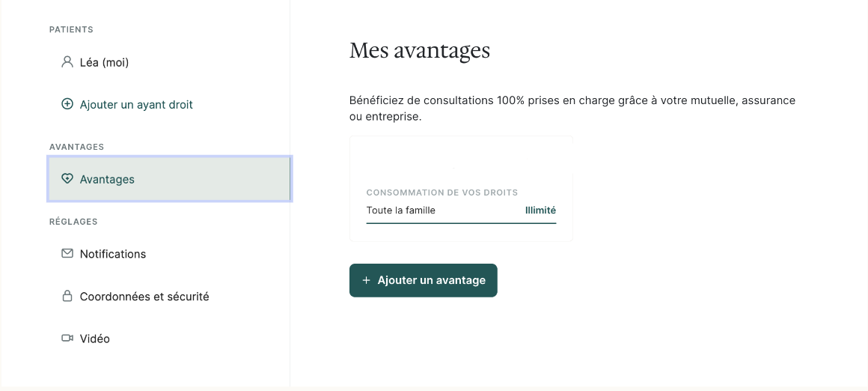
Task: Click the plus icon inside Ajouter un avantage button
Action: tap(366, 280)
